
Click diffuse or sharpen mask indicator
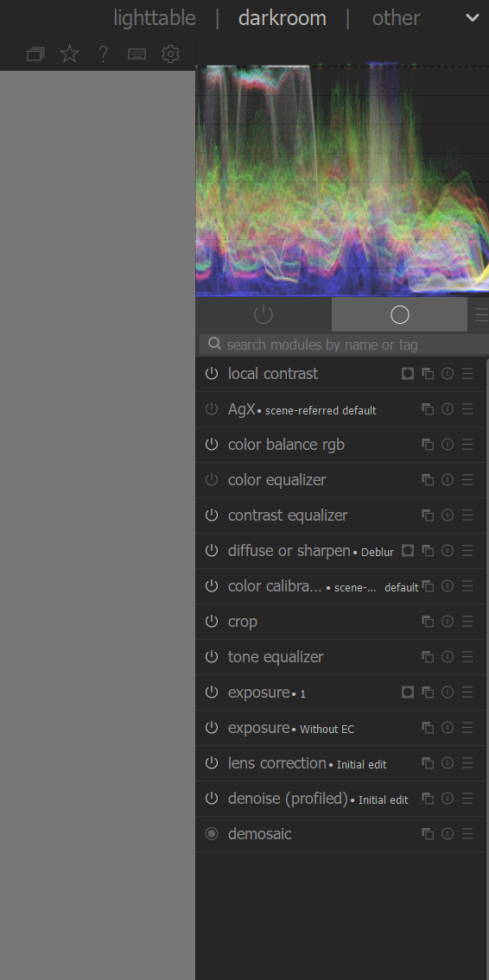408,551
